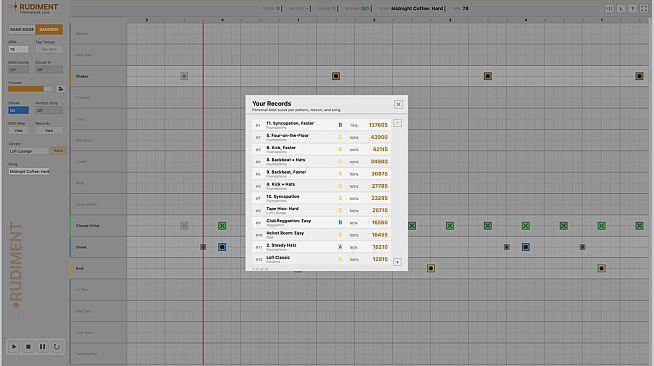Open the 'Tape Hiss: Hard' record row

point(322,210)
